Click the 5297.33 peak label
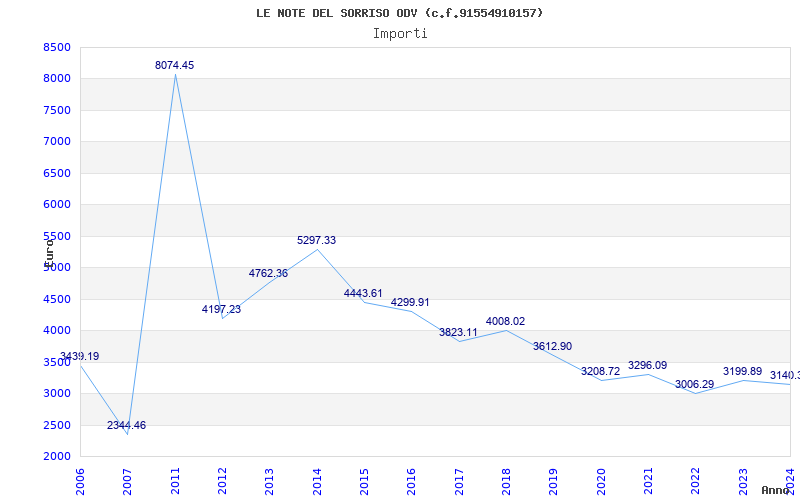The width and height of the screenshot is (800, 500). point(316,240)
